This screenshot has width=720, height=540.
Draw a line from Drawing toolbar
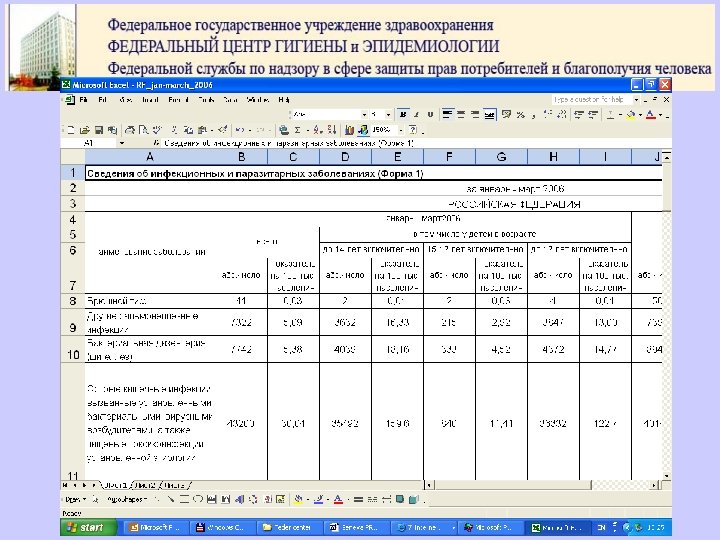point(157,499)
